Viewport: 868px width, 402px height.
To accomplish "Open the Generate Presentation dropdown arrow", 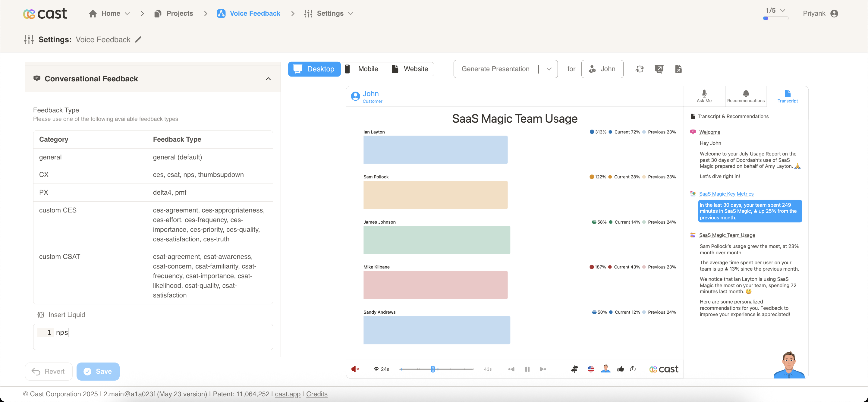I will click(x=549, y=69).
